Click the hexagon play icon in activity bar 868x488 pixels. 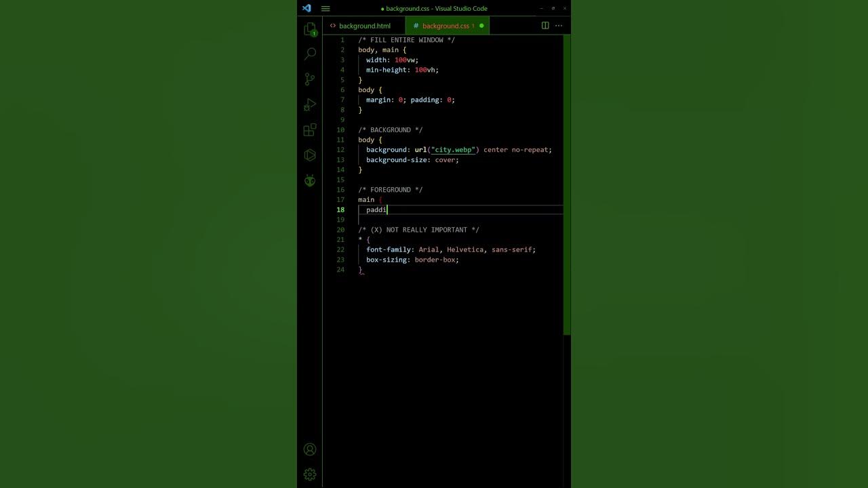tap(310, 155)
